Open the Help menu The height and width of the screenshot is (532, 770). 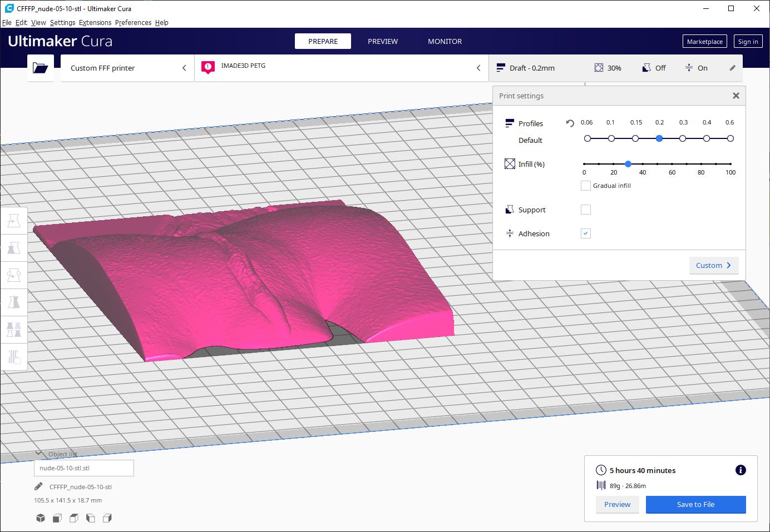(162, 23)
